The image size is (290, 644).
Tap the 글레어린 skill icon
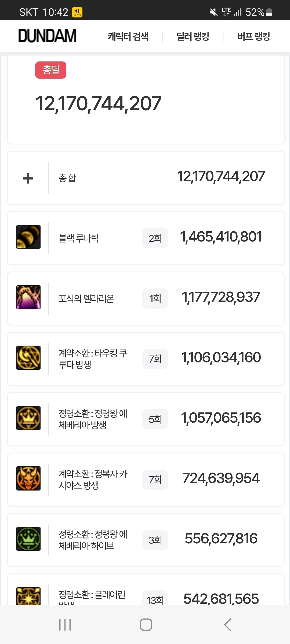pyautogui.click(x=28, y=596)
